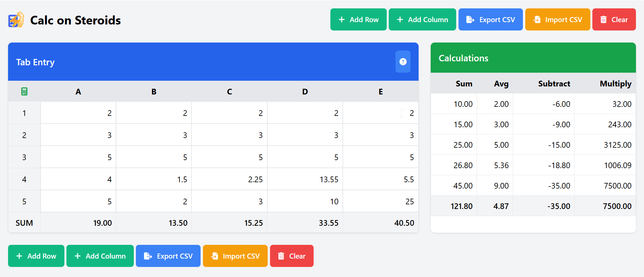This screenshot has height=277, width=644.
Task: Click the bottom Add Row button
Action: pos(36,256)
